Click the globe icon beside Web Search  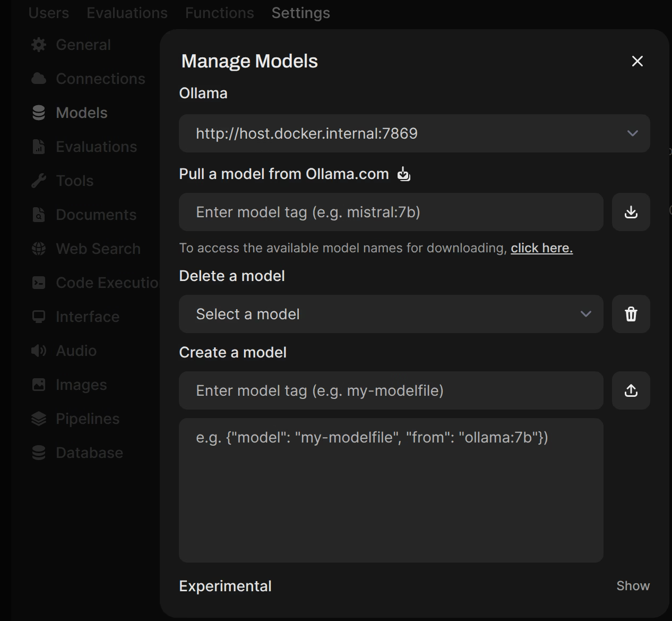[39, 249]
